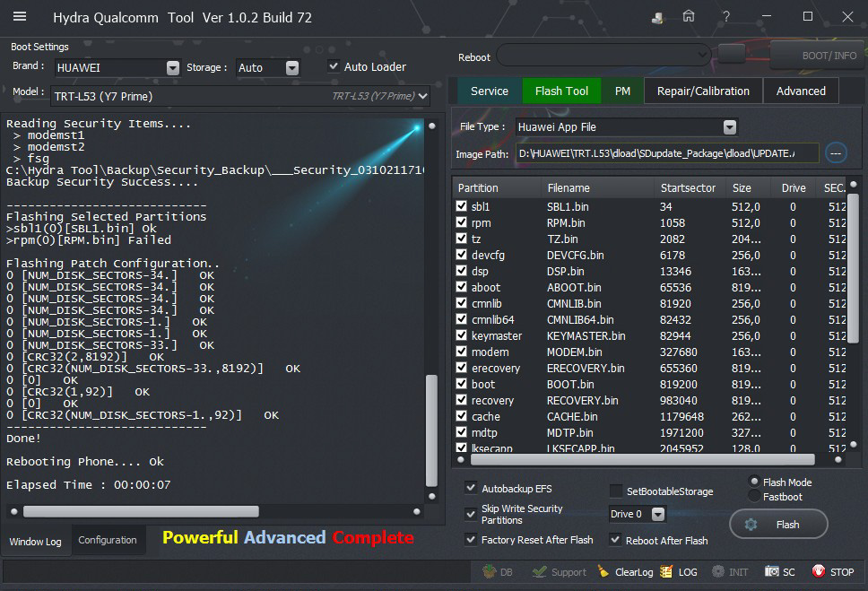Click the 327680 startsector cell
868x591 pixels.
[x=679, y=352]
